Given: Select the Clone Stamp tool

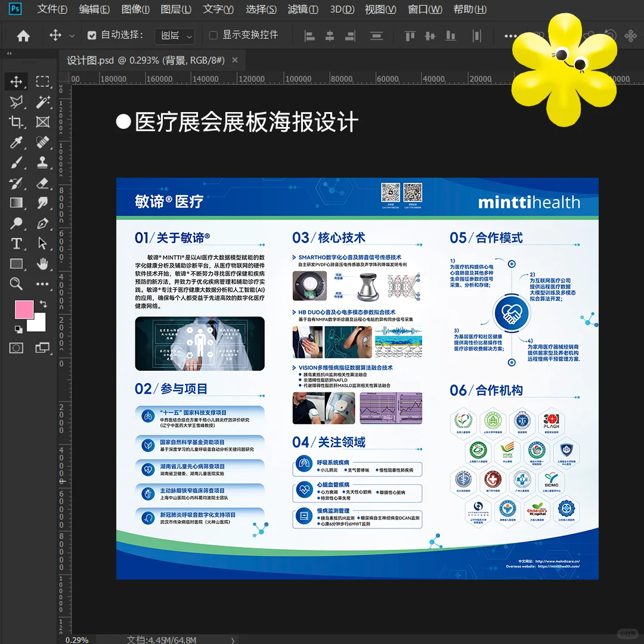Looking at the screenshot, I should pos(42,163).
